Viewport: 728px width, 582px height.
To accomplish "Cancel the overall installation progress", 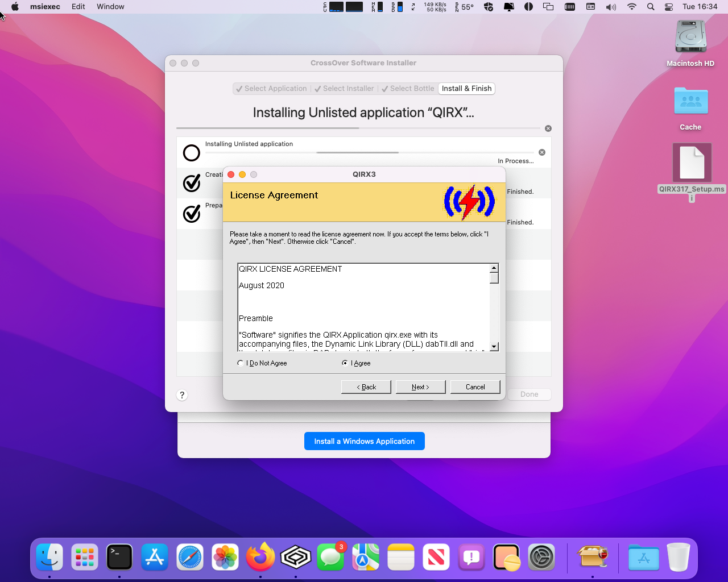I will [548, 128].
